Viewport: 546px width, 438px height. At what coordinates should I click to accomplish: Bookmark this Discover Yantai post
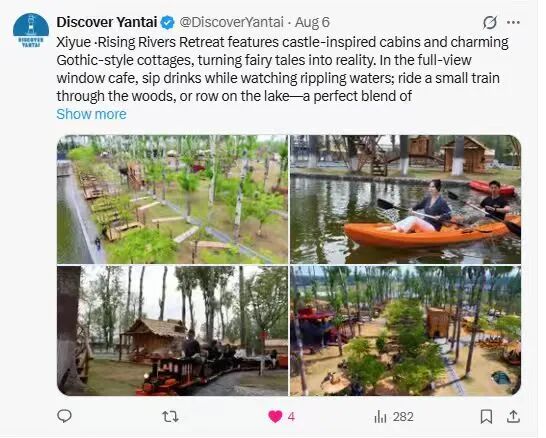486,417
